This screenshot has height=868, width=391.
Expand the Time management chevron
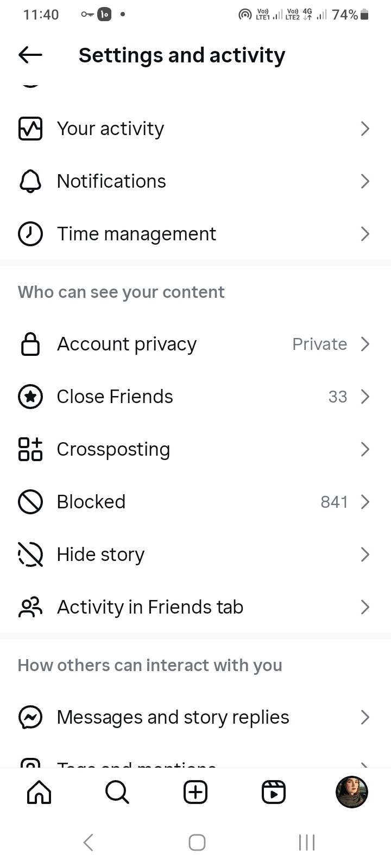tap(365, 234)
